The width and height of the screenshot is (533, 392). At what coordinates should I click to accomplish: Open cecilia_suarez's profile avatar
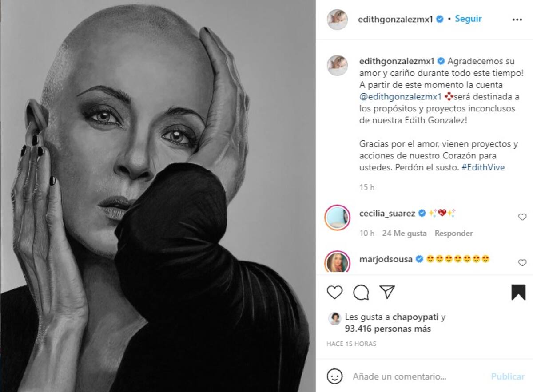(x=338, y=218)
